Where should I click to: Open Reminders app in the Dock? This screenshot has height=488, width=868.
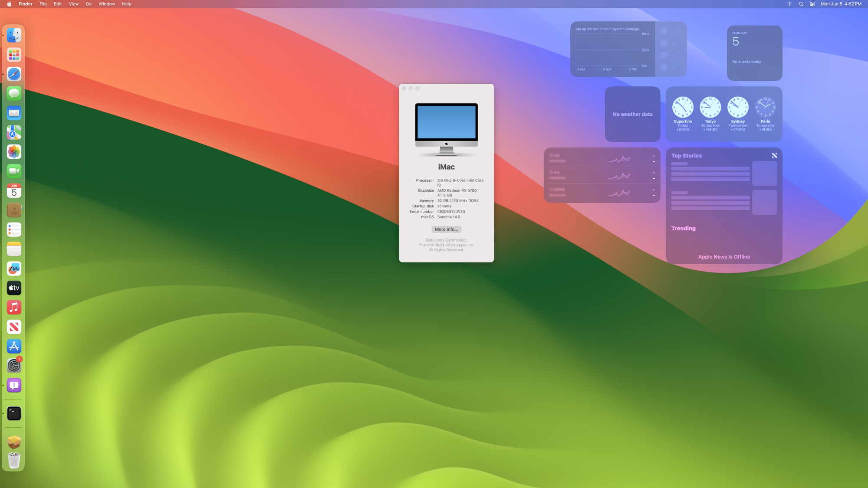pyautogui.click(x=14, y=229)
